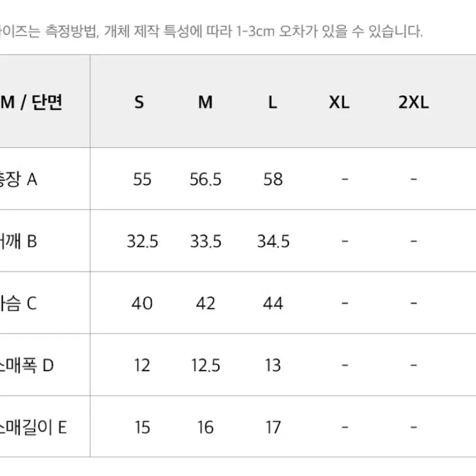Select the chest value 40 for S
Viewport: 476px width, 476px height.
point(142,304)
